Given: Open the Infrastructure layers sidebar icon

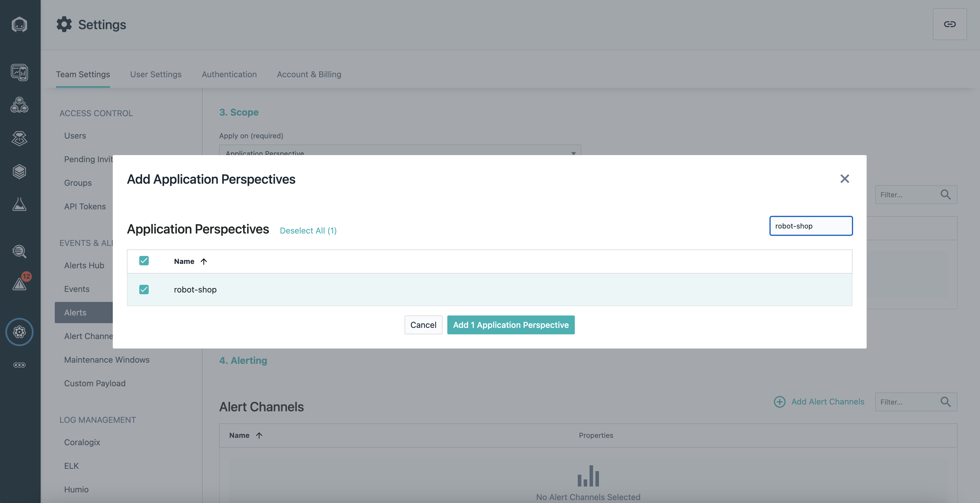Looking at the screenshot, I should (19, 171).
